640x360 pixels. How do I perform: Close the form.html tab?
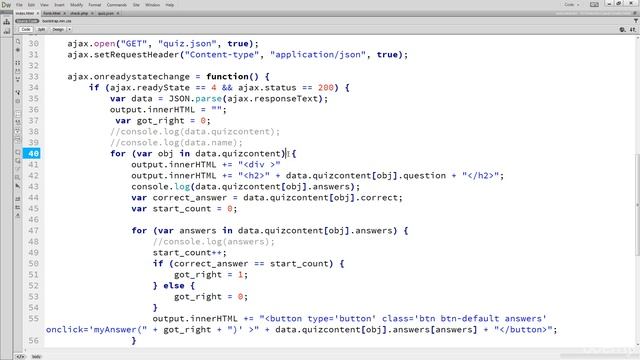click(64, 13)
